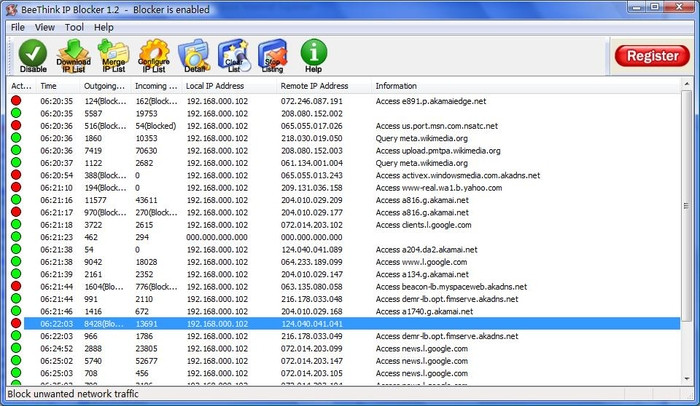
Task: Open the green Help info icon
Action: pyautogui.click(x=313, y=56)
